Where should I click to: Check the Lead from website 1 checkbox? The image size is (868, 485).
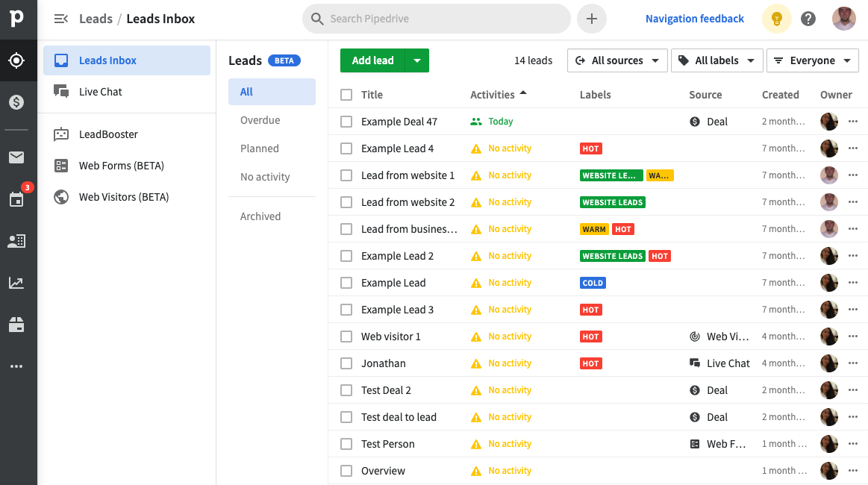point(346,175)
